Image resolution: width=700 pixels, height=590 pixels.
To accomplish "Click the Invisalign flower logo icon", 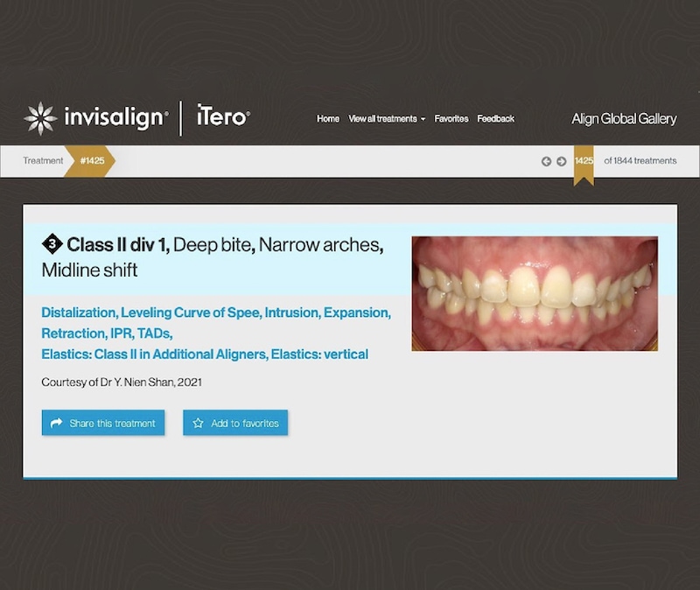I will tap(40, 118).
